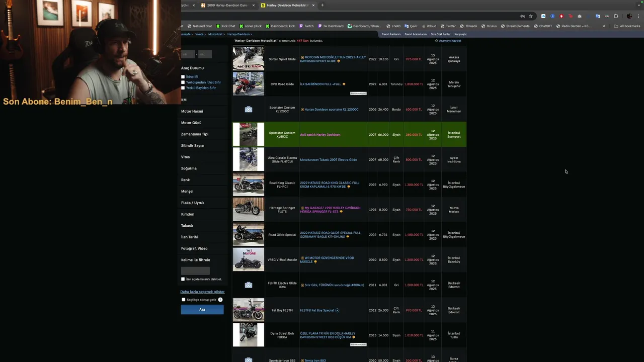Close the Harley-Davidson Motosiklet tab
The image size is (644, 362).
[x=313, y=5]
